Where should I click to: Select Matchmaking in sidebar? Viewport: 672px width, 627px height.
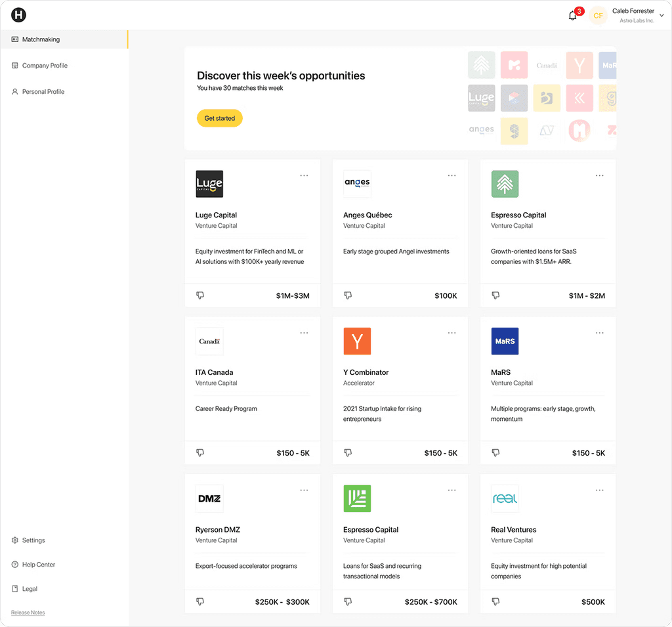[64, 39]
